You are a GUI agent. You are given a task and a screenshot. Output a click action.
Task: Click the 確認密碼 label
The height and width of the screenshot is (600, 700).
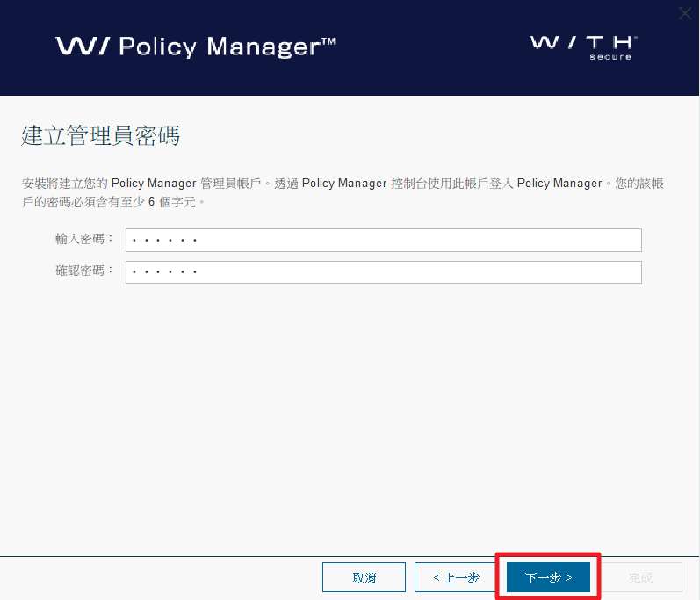point(84,271)
